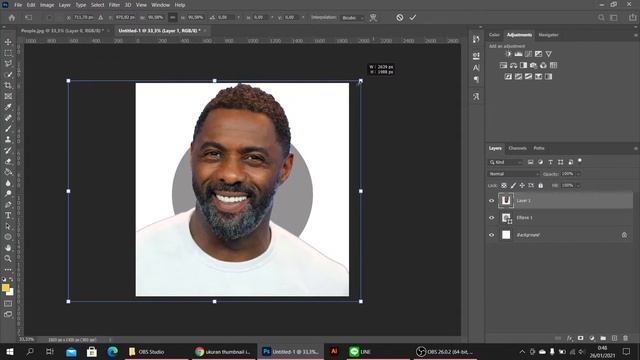The height and width of the screenshot is (360, 640).
Task: Open the Adjustments panel menu
Action: coord(636,35)
